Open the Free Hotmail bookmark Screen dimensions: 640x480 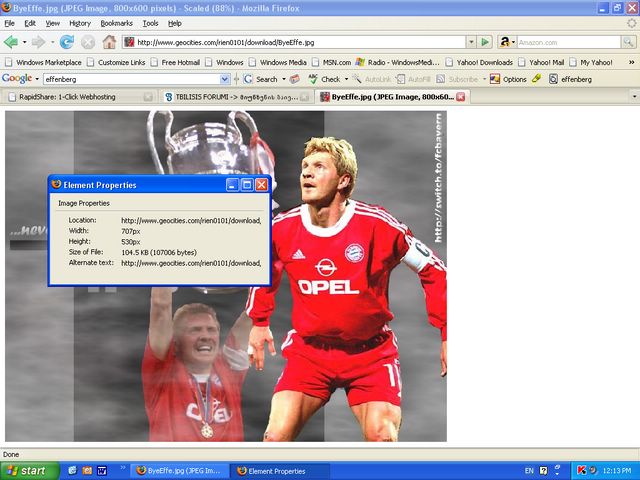(x=175, y=62)
